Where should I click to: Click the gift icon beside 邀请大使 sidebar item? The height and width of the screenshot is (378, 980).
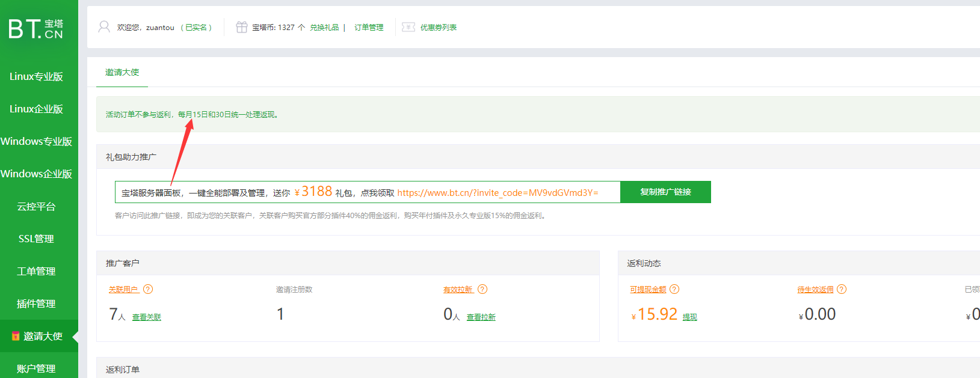pos(16,336)
